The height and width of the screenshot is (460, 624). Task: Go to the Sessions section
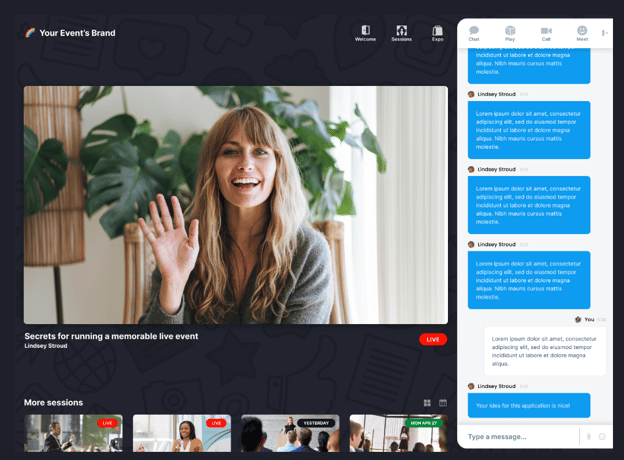click(401, 33)
